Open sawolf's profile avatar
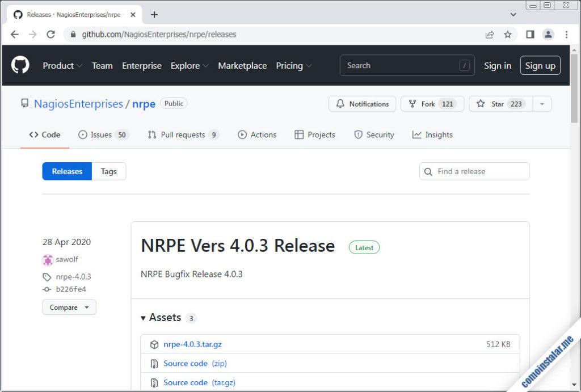The width and height of the screenshot is (581, 392). click(47, 259)
